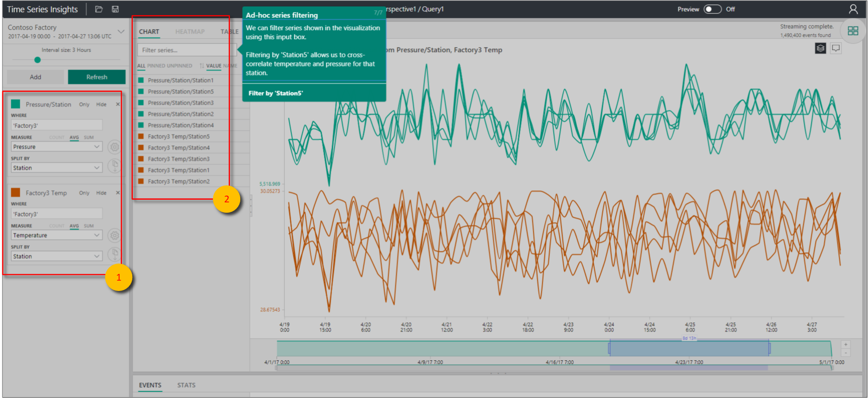Open a saved query via folder icon

(x=99, y=9)
